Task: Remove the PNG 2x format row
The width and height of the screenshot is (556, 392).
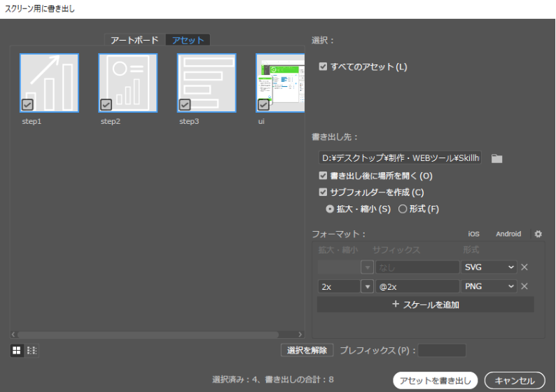Action: (524, 286)
